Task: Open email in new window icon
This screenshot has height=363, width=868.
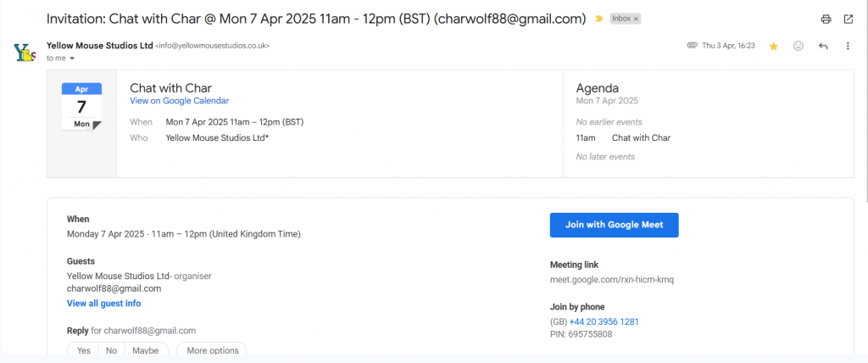Action: click(x=848, y=20)
